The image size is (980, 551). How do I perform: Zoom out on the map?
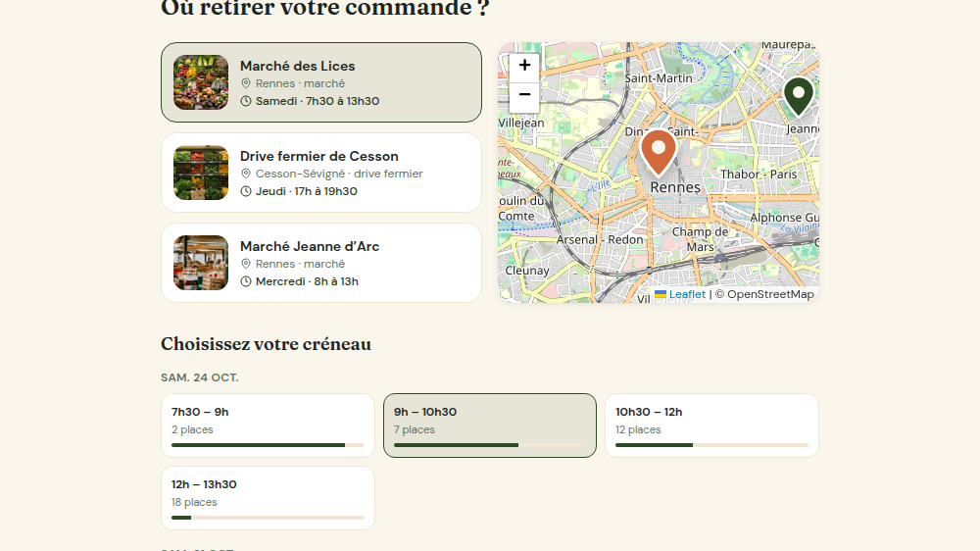pyautogui.click(x=524, y=96)
